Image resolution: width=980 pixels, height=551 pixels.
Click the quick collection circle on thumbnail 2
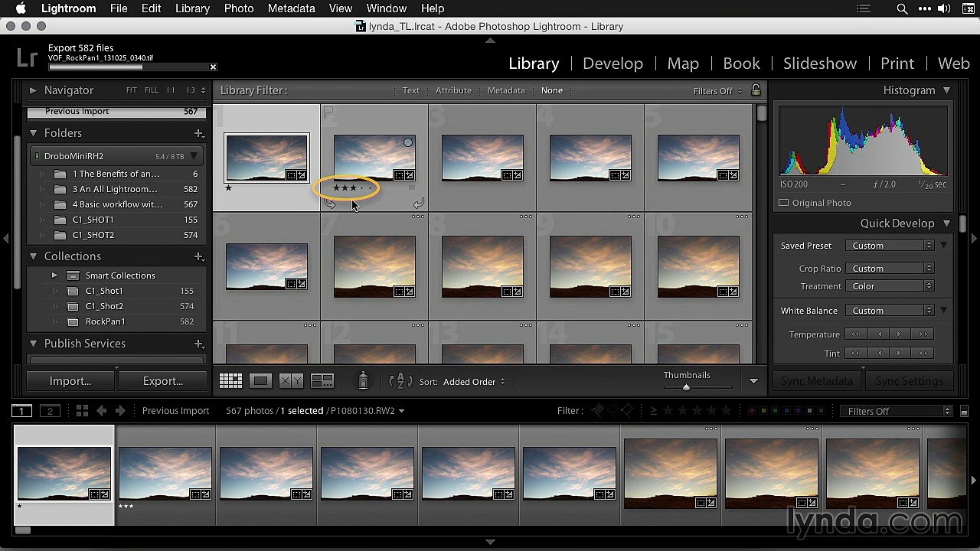pos(408,142)
